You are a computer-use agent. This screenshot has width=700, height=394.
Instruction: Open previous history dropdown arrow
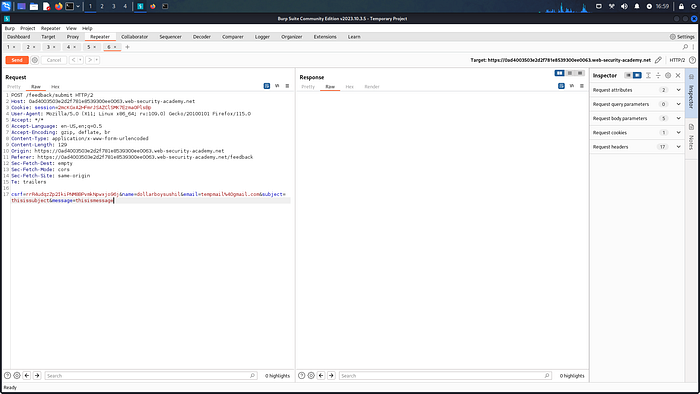(x=80, y=60)
